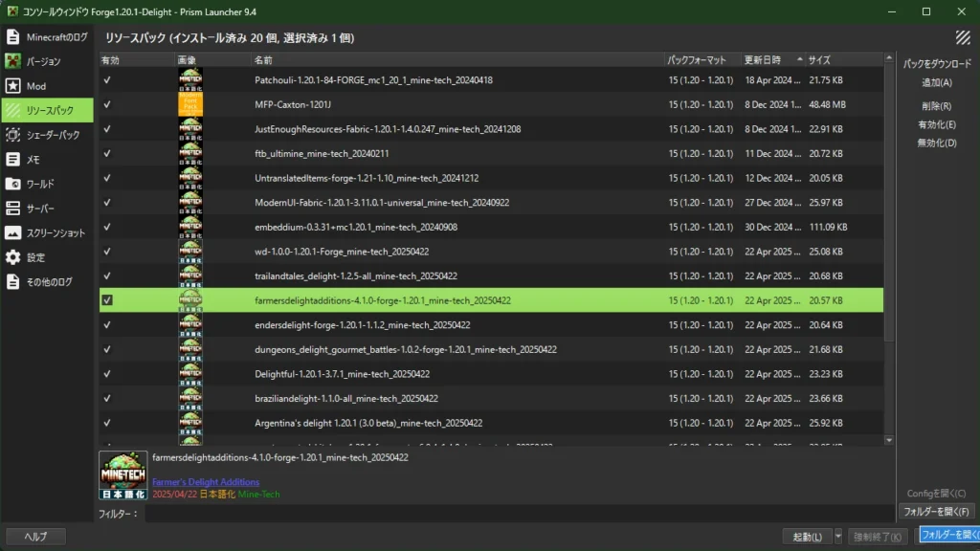Click the 画像 column header
This screenshot has height=551, width=980.
[212, 60]
